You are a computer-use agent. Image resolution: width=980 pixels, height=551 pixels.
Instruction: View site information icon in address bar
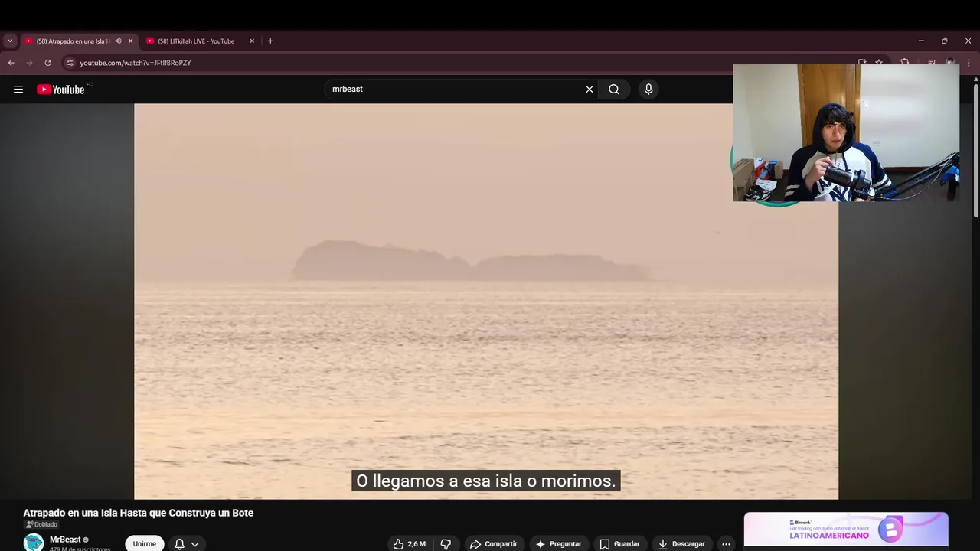pyautogui.click(x=70, y=63)
